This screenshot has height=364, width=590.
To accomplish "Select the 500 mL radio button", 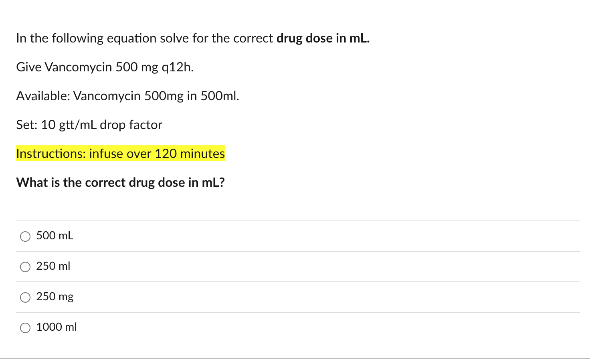I will (x=25, y=237).
